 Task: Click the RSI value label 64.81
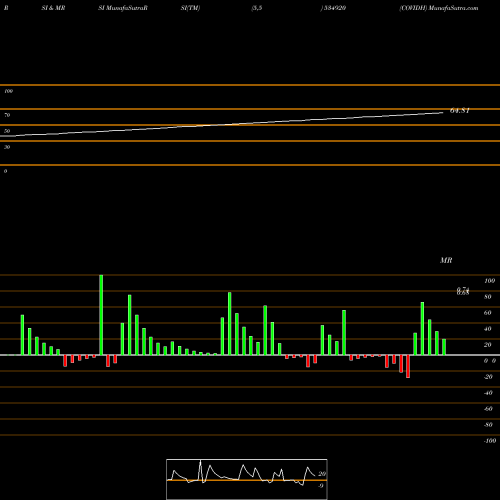click(x=460, y=110)
